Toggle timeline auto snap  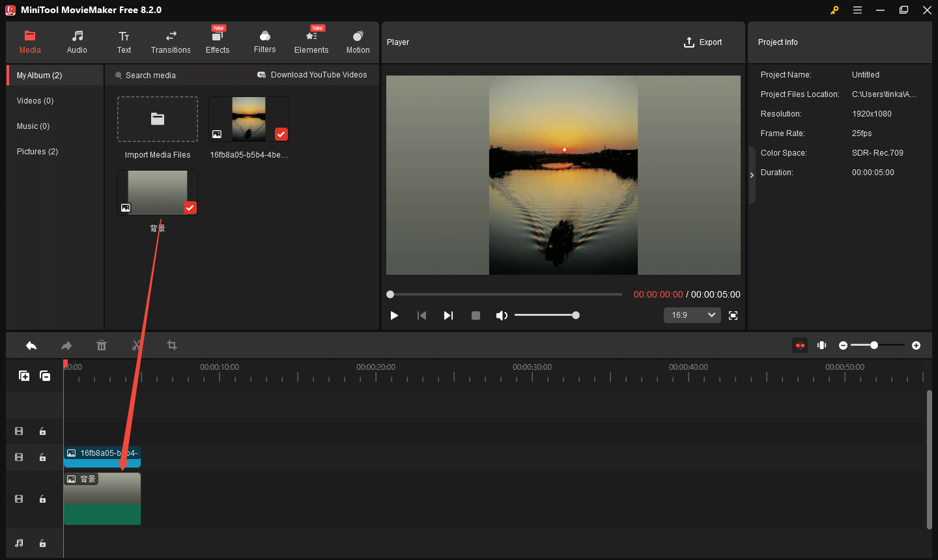click(x=800, y=345)
